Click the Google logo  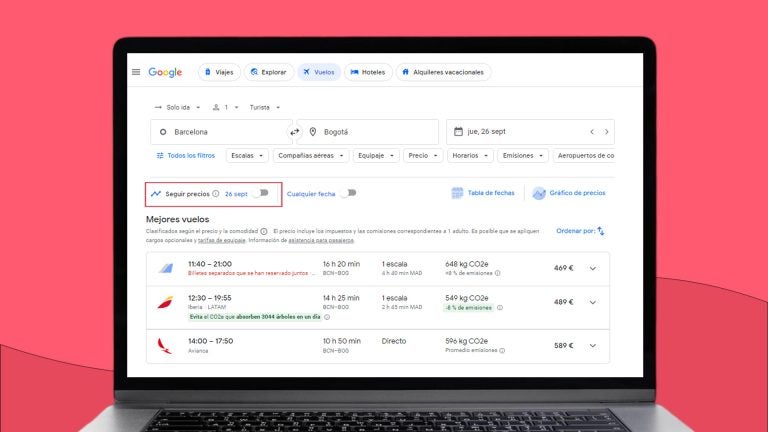(165, 72)
